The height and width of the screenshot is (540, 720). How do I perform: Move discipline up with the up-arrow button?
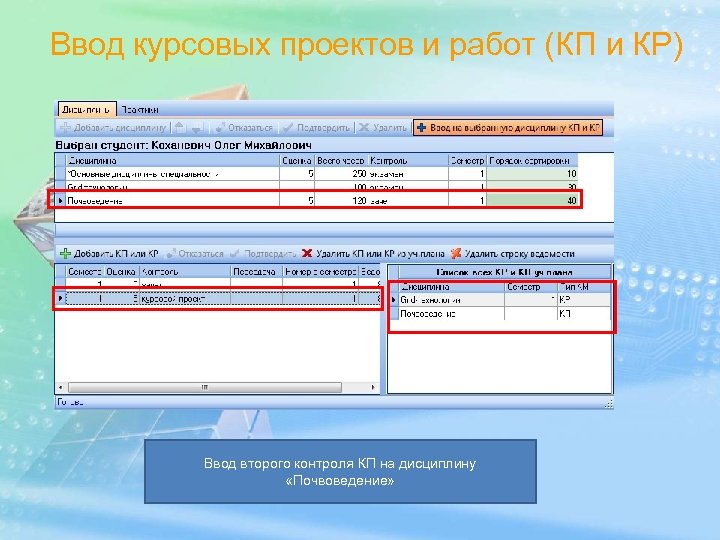[180, 128]
